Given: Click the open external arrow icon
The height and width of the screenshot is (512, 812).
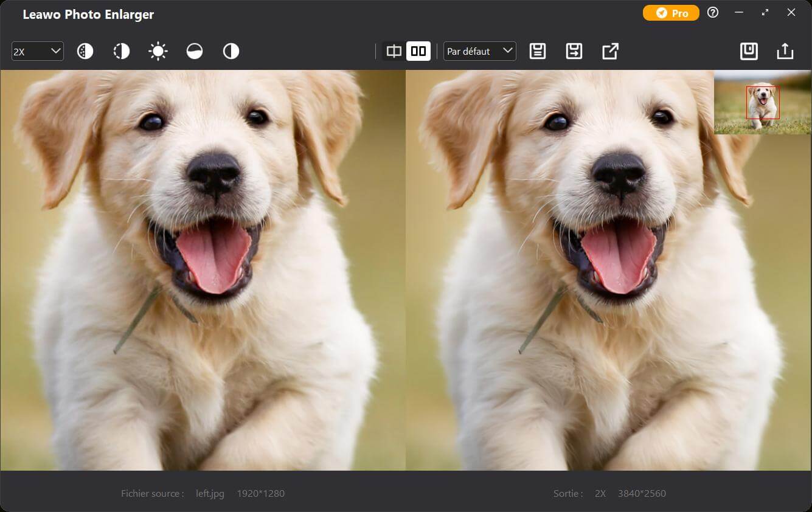Looking at the screenshot, I should pyautogui.click(x=610, y=52).
